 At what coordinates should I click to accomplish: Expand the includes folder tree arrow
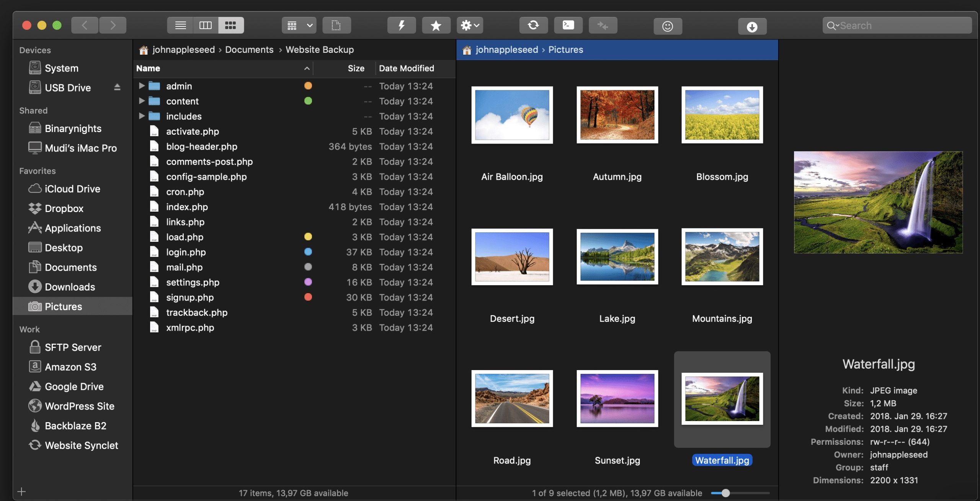click(x=142, y=116)
